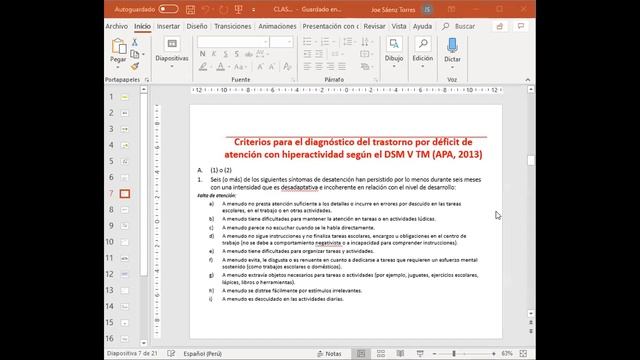Expand the Pegar dropdown arrow

[118, 67]
